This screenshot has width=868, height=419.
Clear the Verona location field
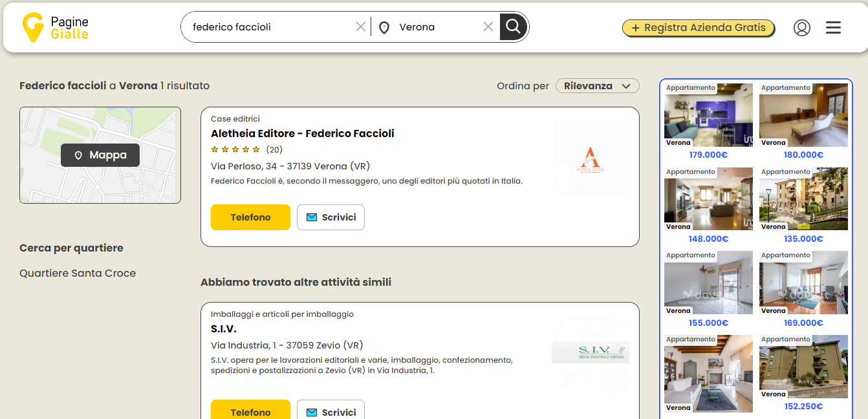point(488,27)
